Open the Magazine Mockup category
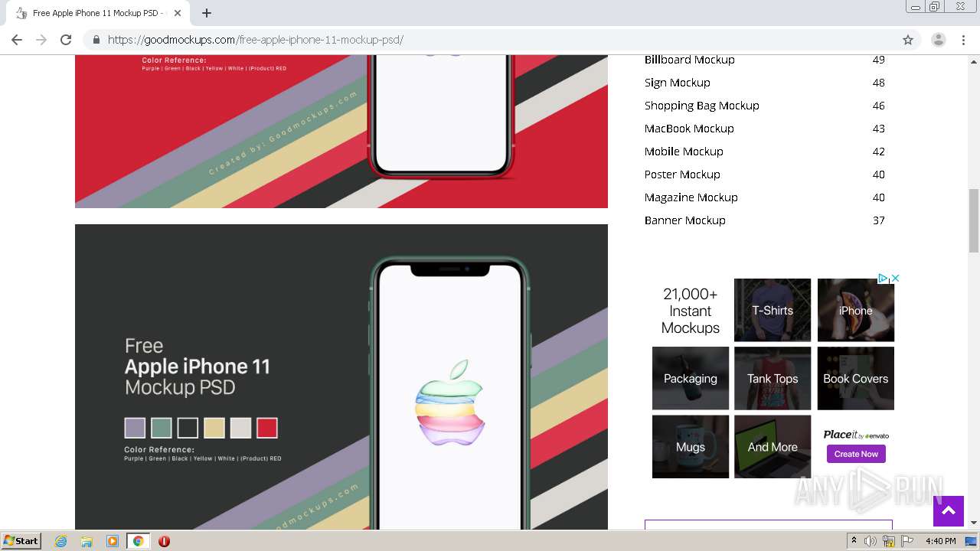The height and width of the screenshot is (551, 980). 691,197
